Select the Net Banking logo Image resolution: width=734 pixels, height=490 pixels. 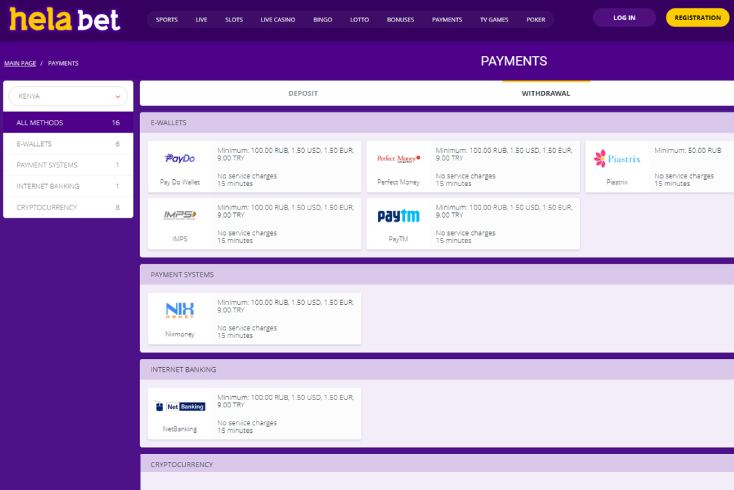(x=180, y=406)
